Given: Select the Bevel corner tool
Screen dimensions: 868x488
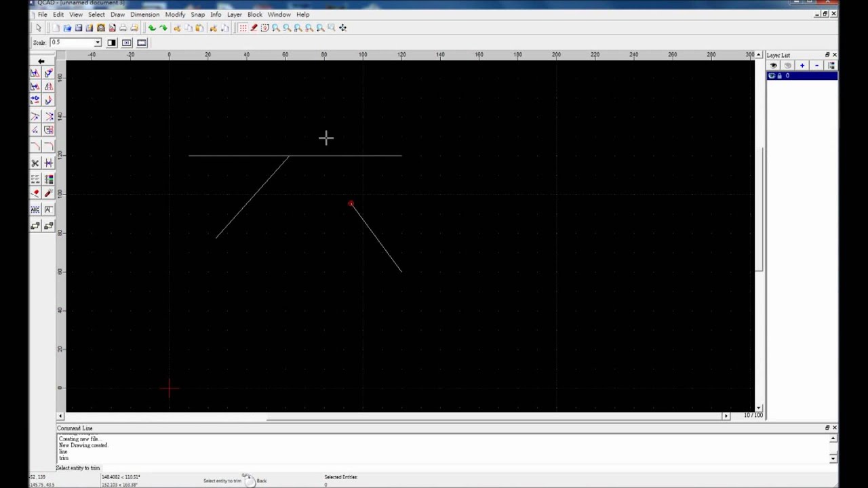Looking at the screenshot, I should point(35,146).
